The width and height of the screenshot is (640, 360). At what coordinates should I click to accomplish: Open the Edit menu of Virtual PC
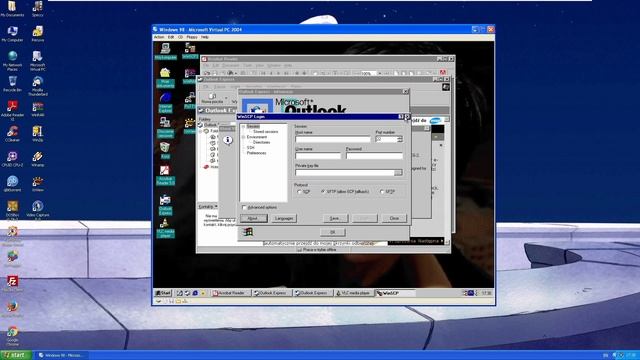pos(171,37)
